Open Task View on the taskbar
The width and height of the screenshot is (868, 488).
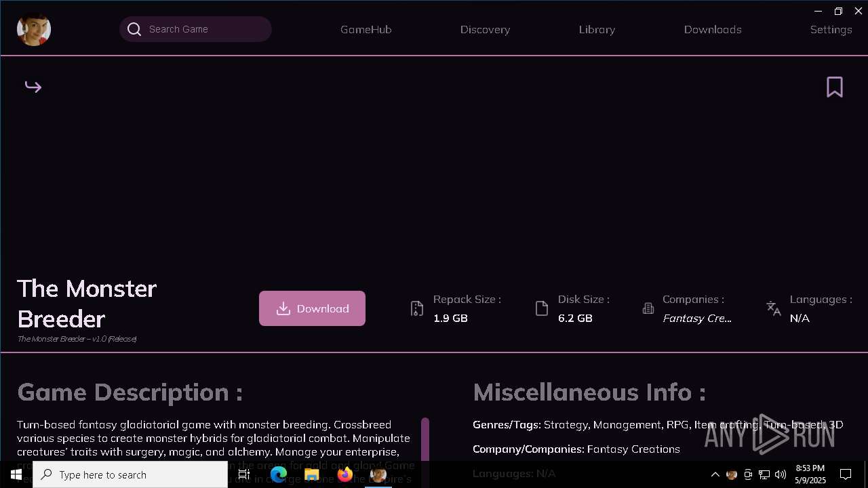click(x=244, y=474)
